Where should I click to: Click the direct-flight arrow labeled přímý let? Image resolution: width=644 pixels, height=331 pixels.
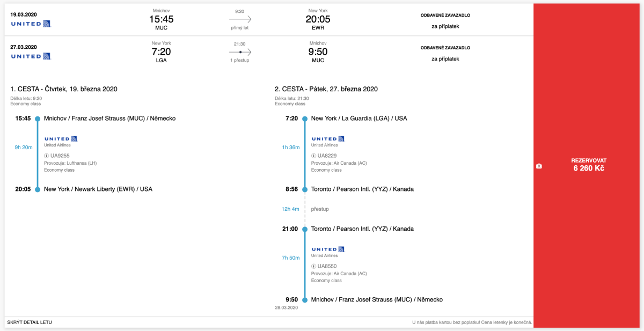pyautogui.click(x=240, y=19)
